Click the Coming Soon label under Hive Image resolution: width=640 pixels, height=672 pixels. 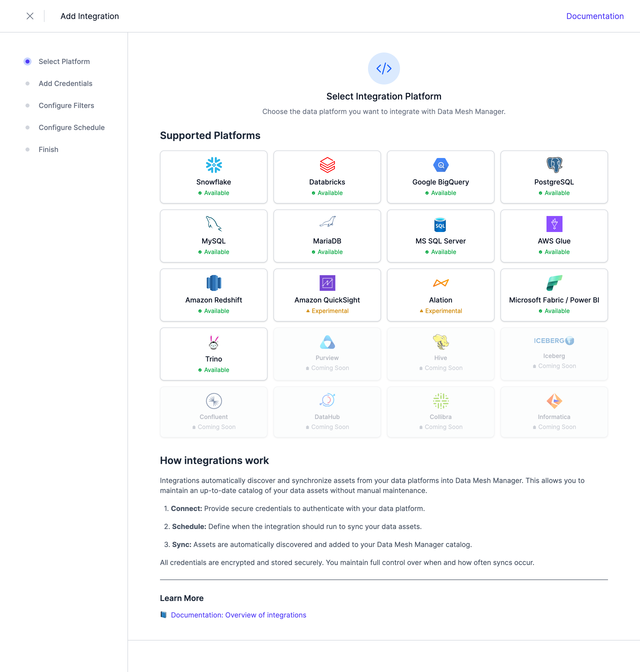441,368
